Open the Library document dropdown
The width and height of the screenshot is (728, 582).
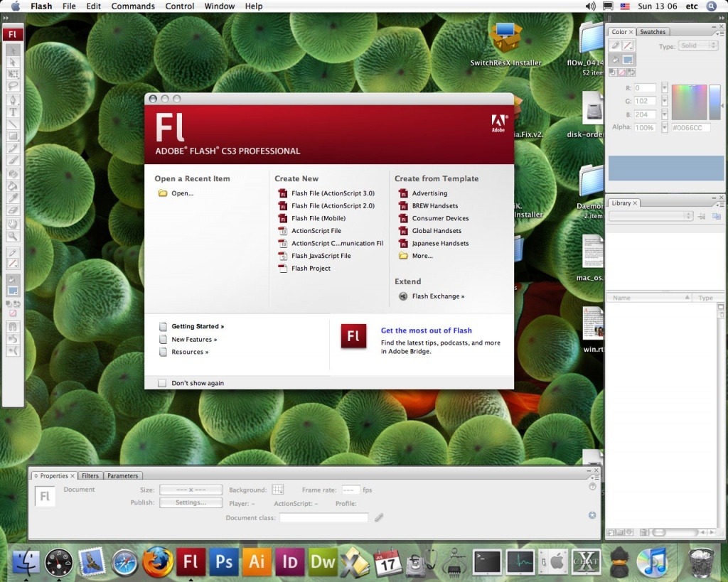click(x=651, y=216)
